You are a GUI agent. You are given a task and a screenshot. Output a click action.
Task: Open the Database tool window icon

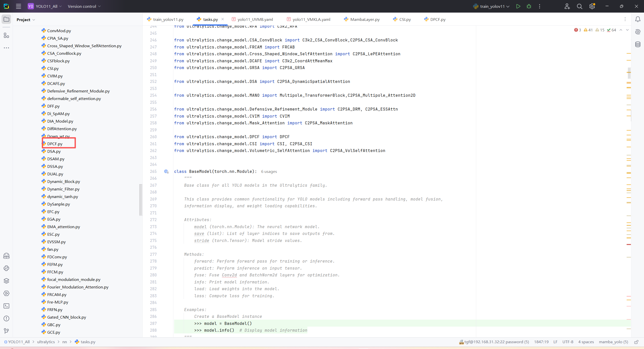pos(638,44)
